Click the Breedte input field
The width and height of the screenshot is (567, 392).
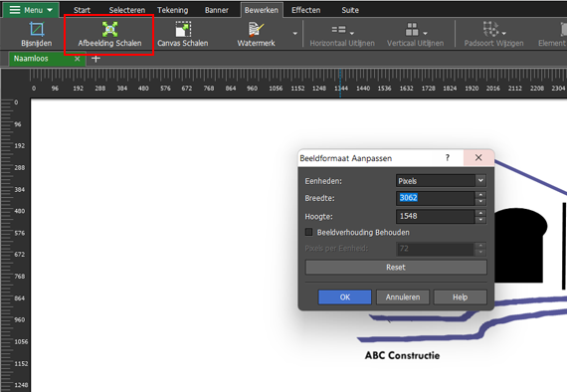tap(436, 198)
